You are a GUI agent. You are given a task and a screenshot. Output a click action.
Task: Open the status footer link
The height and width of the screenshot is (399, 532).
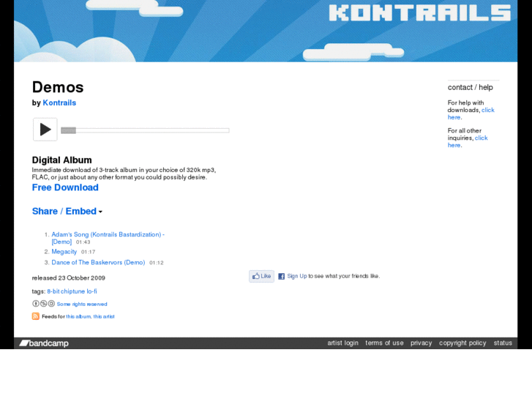pos(503,343)
